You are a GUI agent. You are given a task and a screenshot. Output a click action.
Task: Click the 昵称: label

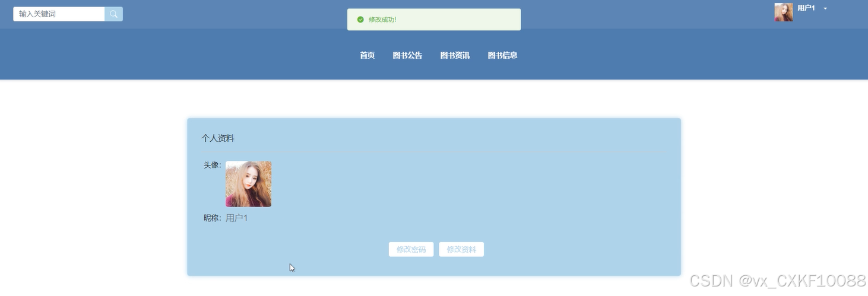[213, 218]
